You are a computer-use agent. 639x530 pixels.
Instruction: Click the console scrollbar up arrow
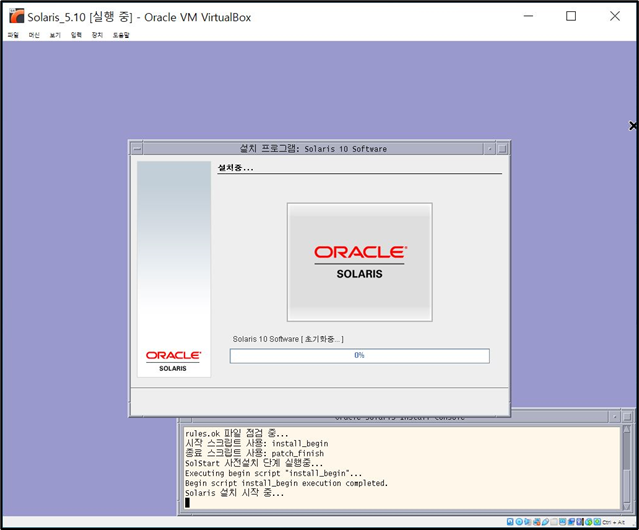click(x=626, y=429)
